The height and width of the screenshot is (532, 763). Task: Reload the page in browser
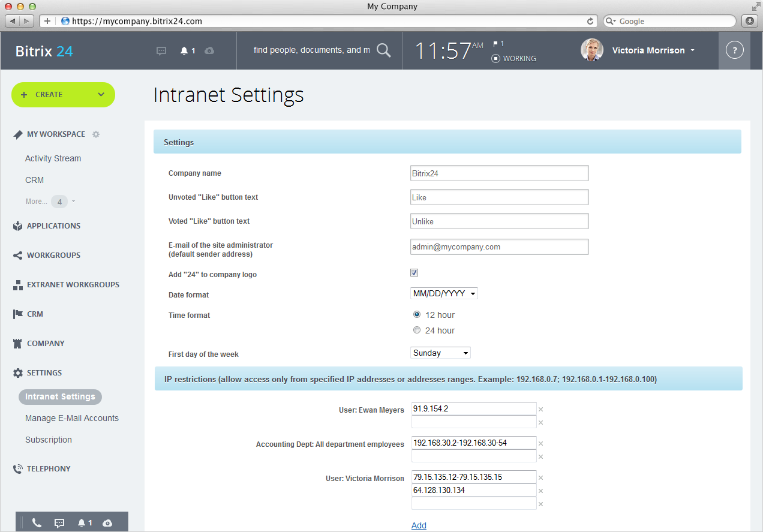590,21
